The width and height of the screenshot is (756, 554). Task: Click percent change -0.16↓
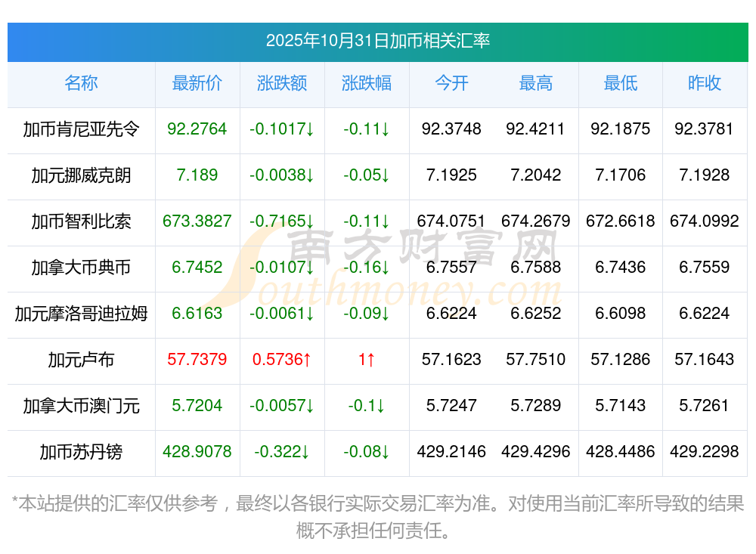(367, 267)
